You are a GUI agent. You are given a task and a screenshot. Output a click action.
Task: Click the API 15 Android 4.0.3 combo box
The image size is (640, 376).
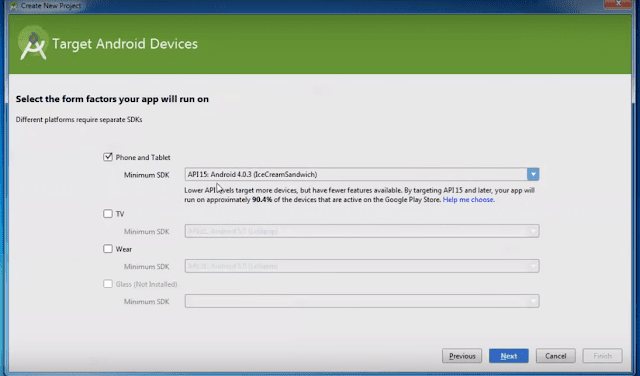[362, 174]
